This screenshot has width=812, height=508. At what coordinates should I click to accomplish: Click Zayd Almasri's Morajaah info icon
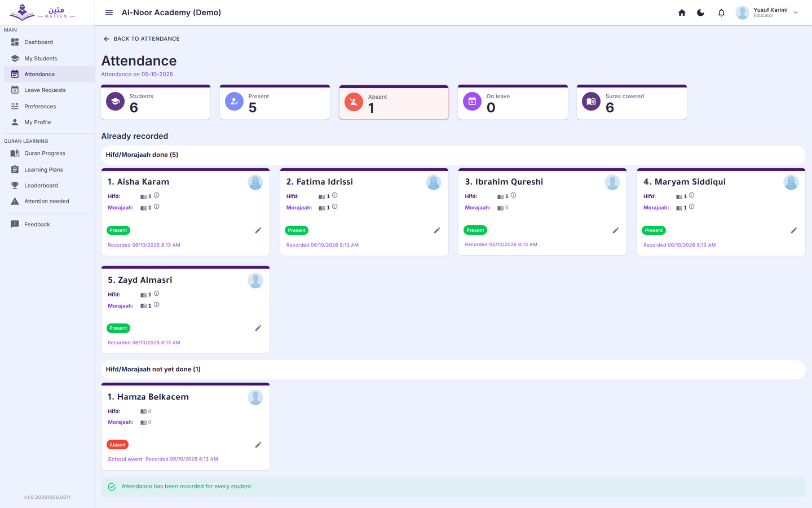(x=157, y=305)
